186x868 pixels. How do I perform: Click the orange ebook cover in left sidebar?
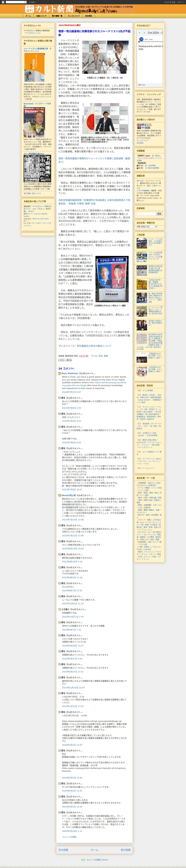(34, 67)
